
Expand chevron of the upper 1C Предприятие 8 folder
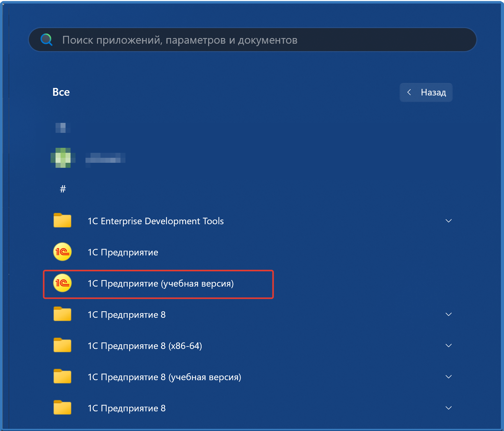click(448, 314)
